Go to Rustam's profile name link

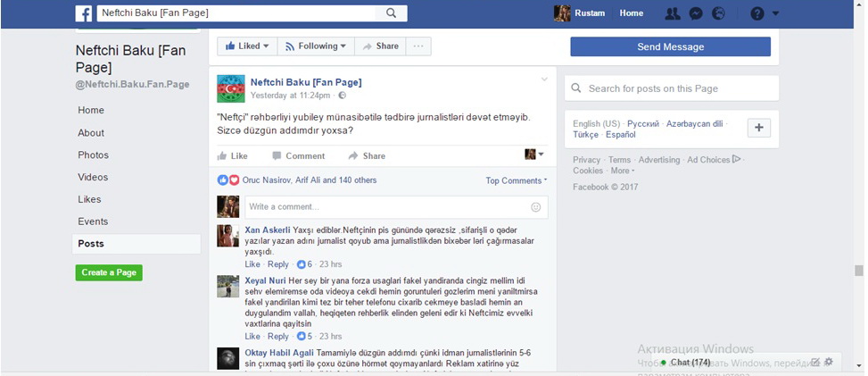tap(590, 13)
